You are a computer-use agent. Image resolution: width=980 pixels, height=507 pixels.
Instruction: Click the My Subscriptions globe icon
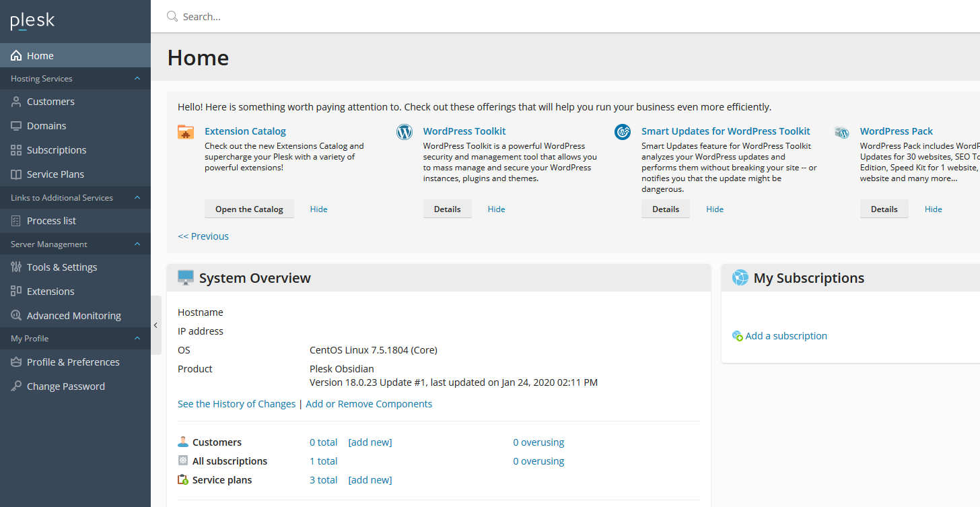click(x=740, y=277)
